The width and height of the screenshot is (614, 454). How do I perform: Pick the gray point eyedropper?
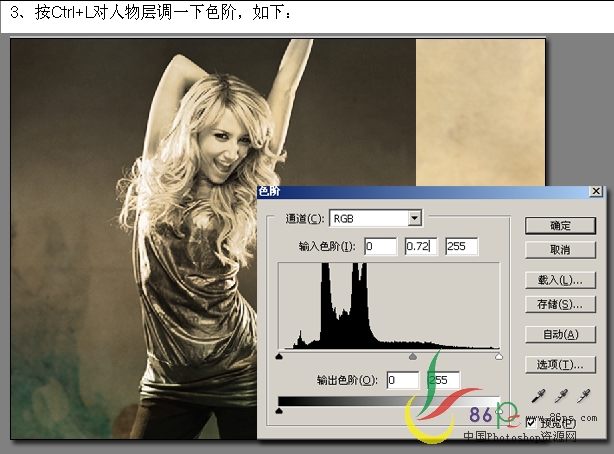561,396
